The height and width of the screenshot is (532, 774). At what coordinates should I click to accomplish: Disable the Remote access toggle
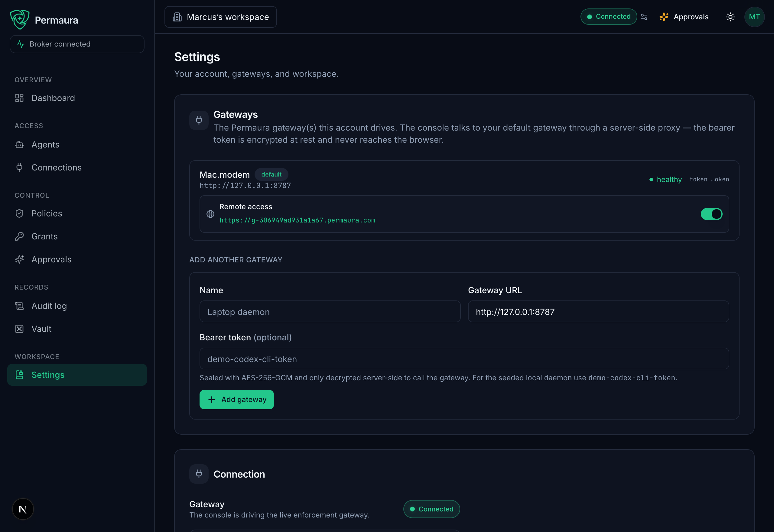[711, 214]
